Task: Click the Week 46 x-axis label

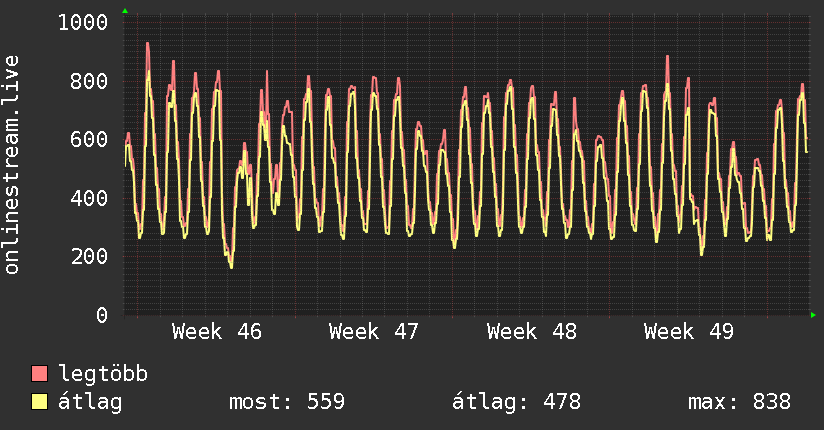Action: (216, 331)
